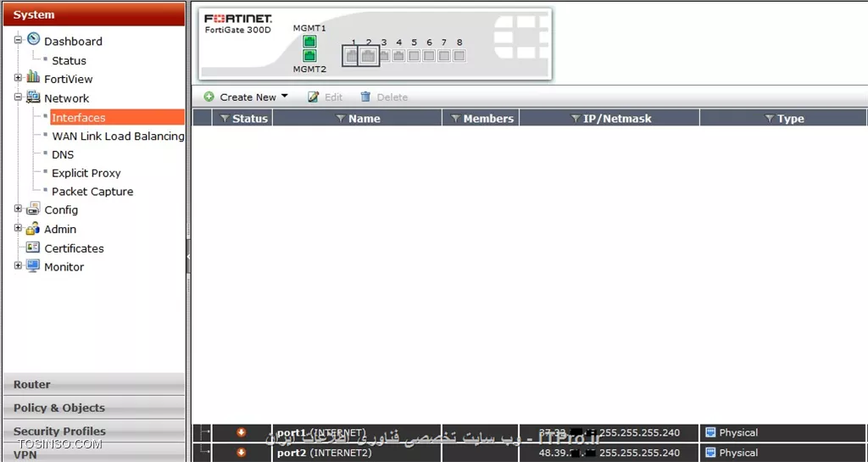Select the port2 (INTERNET2) row name

(325, 453)
